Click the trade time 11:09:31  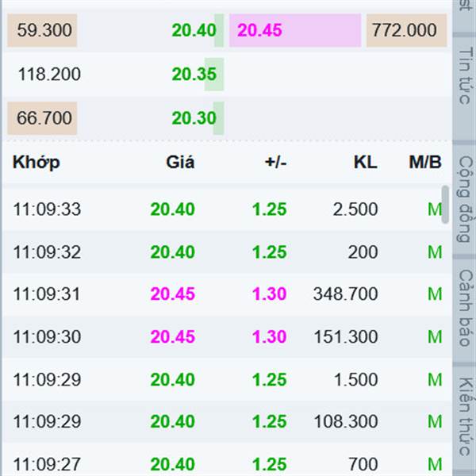pos(47,294)
